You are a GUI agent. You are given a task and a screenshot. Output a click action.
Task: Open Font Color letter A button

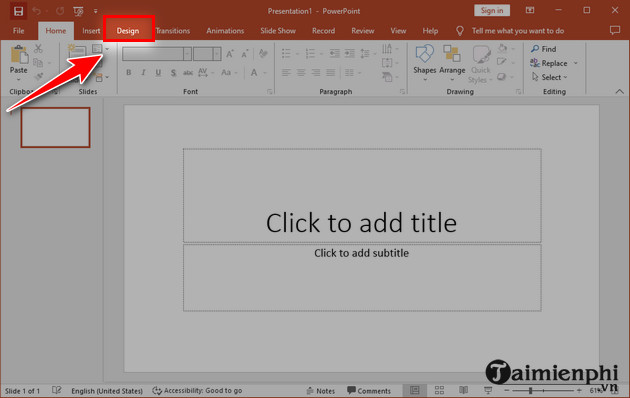(x=254, y=73)
